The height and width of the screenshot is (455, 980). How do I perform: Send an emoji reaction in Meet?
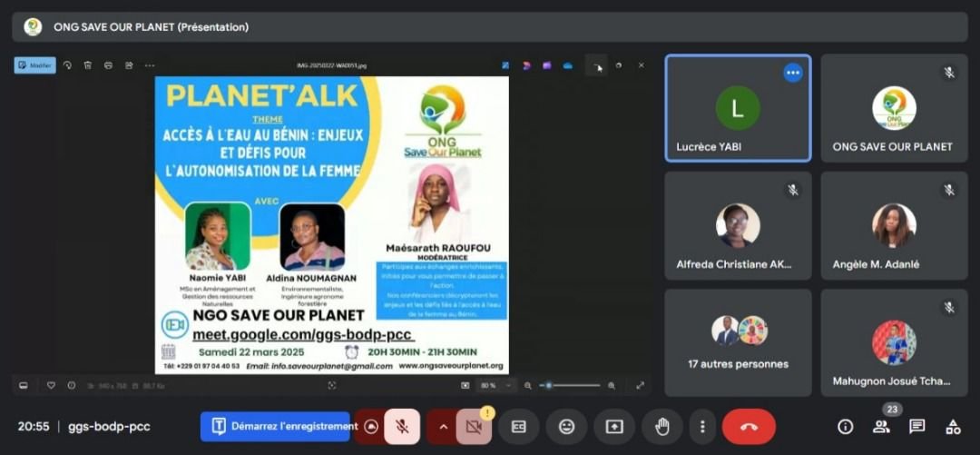pyautogui.click(x=566, y=427)
